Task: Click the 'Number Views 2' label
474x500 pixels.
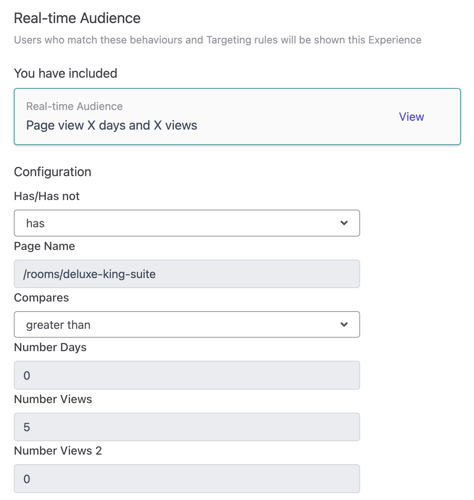Action: tap(58, 451)
